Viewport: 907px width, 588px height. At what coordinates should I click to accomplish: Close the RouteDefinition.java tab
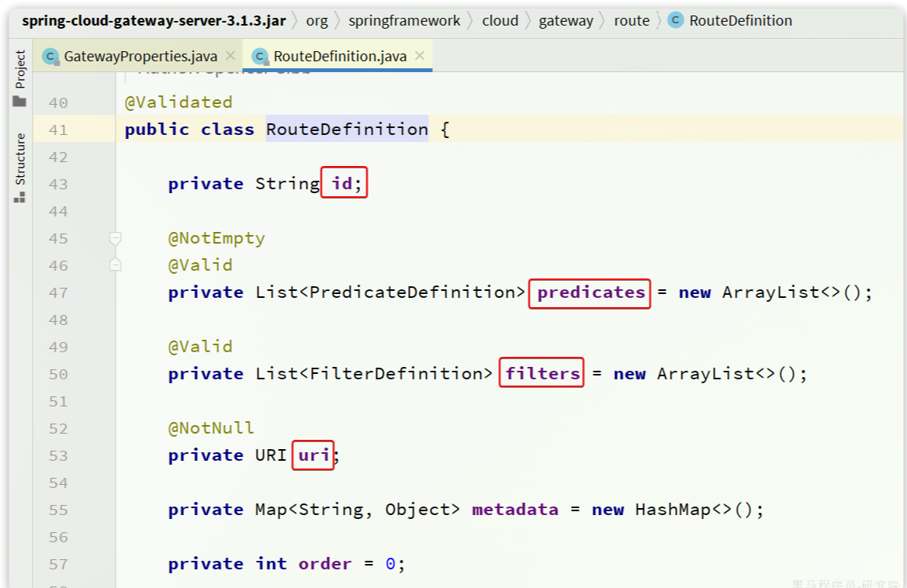pos(420,56)
